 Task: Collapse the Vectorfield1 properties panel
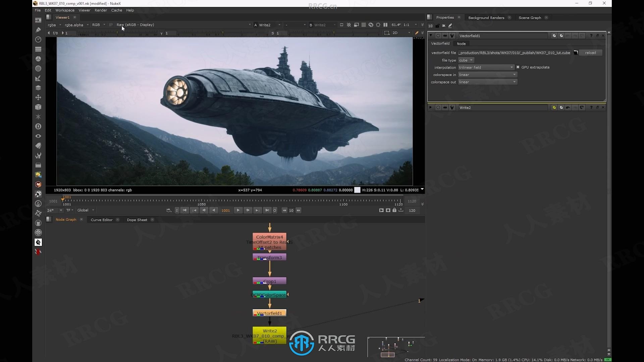pos(431,36)
